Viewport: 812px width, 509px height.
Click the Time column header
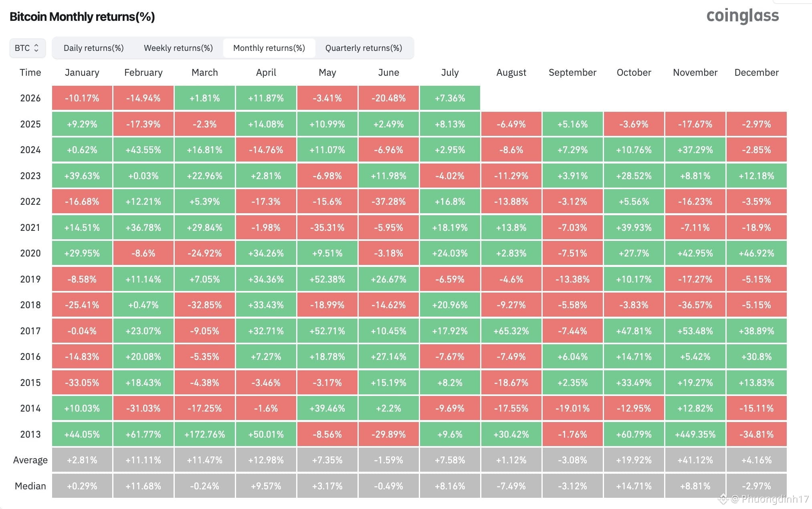[30, 73]
